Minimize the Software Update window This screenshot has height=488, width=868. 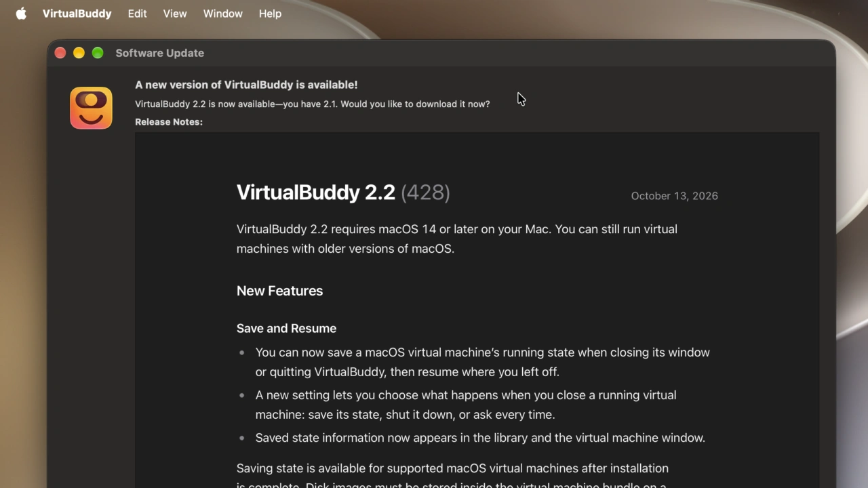(79, 53)
